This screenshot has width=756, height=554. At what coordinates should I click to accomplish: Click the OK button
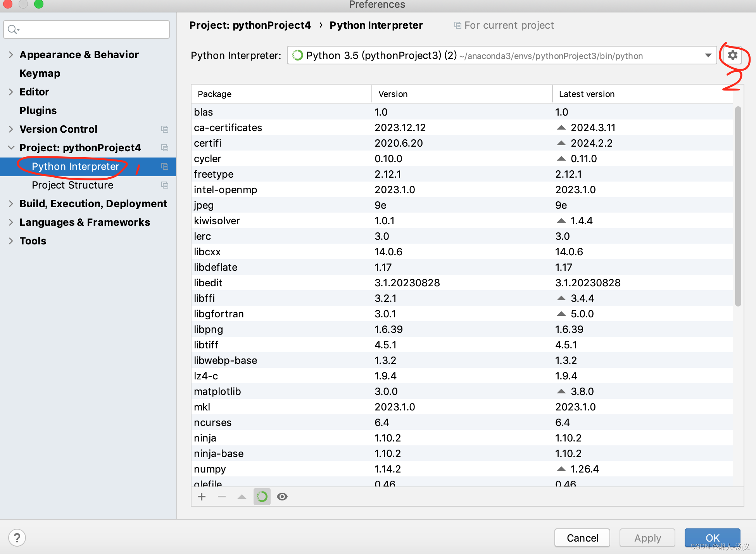coord(712,538)
